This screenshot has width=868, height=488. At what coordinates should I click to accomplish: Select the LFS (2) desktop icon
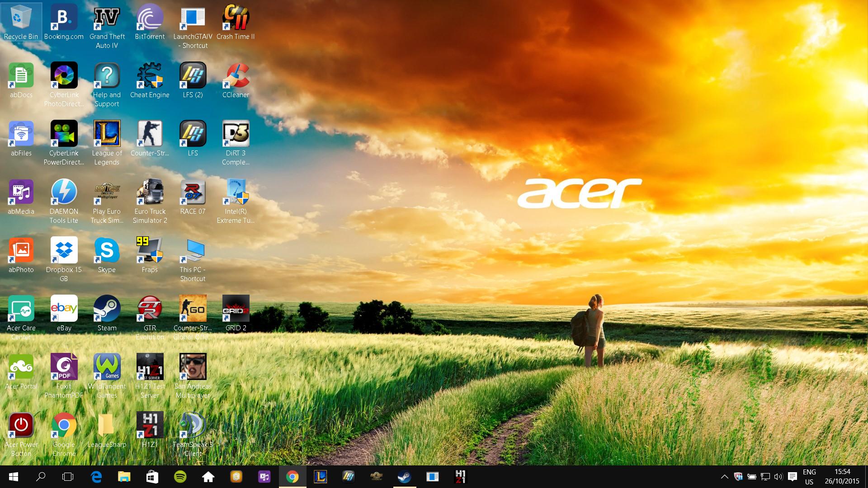point(193,80)
